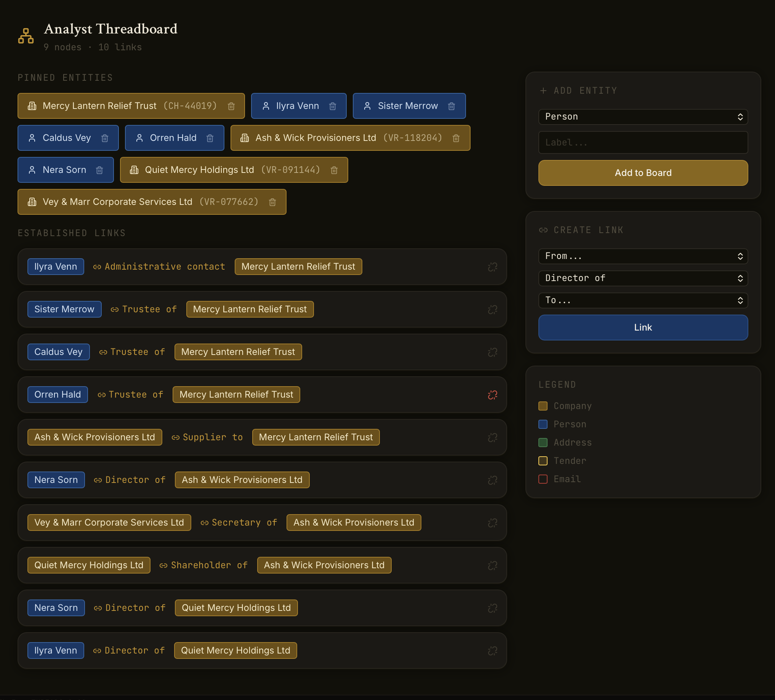The height and width of the screenshot is (700, 775).
Task: Unlink Caldus Vey Trustee of link
Action: tap(492, 352)
